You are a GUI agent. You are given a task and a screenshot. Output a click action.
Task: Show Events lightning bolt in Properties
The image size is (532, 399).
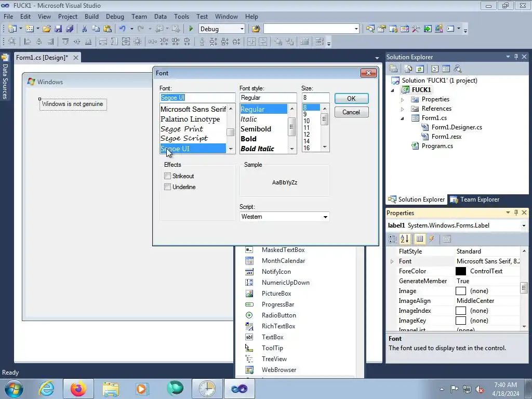click(x=432, y=239)
